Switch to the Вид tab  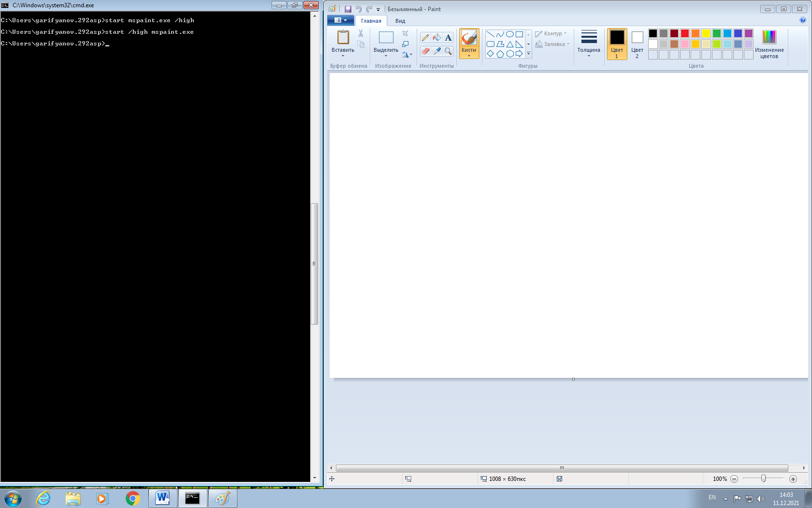coord(400,21)
